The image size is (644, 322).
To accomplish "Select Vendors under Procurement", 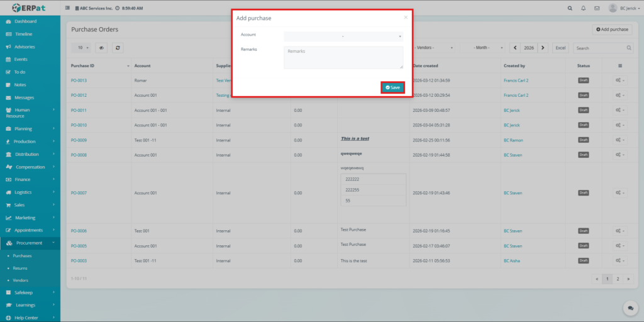I will coord(21,280).
